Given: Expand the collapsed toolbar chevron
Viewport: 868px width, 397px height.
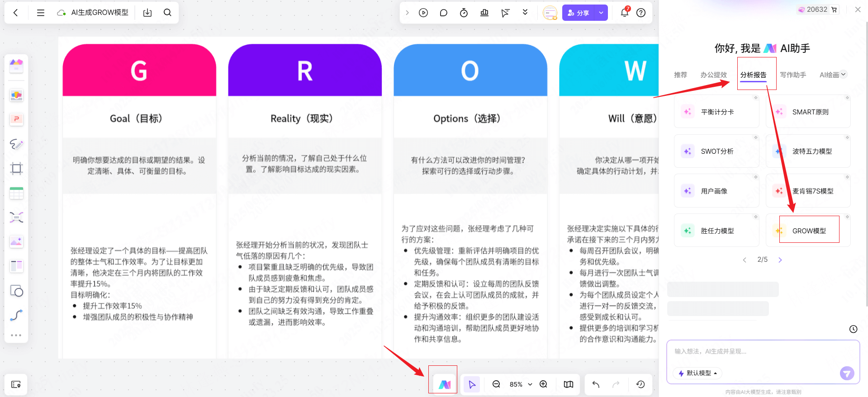Looking at the screenshot, I should (x=407, y=13).
